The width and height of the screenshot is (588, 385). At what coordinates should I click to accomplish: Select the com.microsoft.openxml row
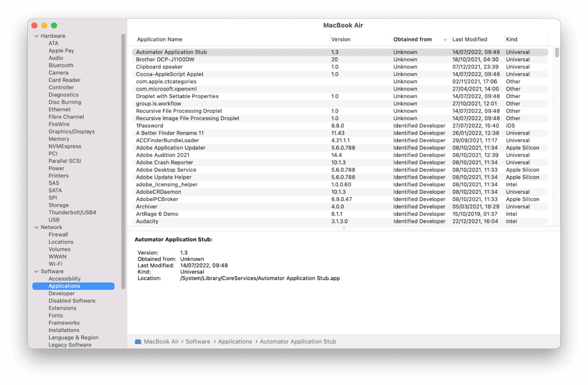pos(340,89)
